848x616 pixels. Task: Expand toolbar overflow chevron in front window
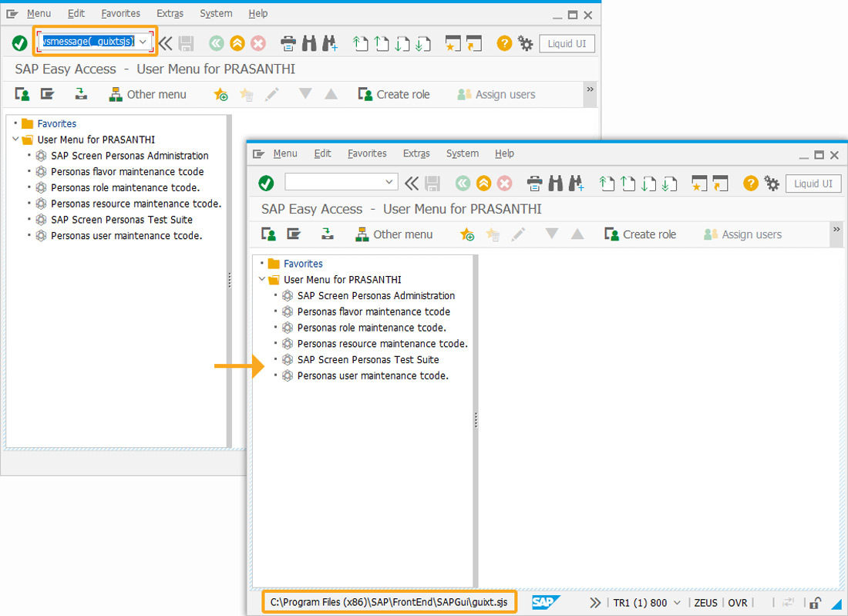[x=836, y=229]
